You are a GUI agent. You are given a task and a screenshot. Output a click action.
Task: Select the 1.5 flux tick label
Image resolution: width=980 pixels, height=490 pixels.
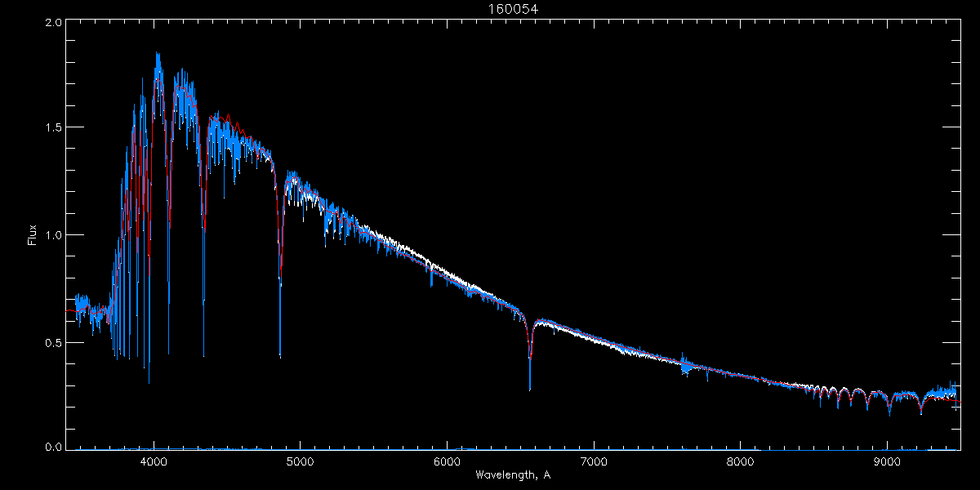pyautogui.click(x=53, y=128)
